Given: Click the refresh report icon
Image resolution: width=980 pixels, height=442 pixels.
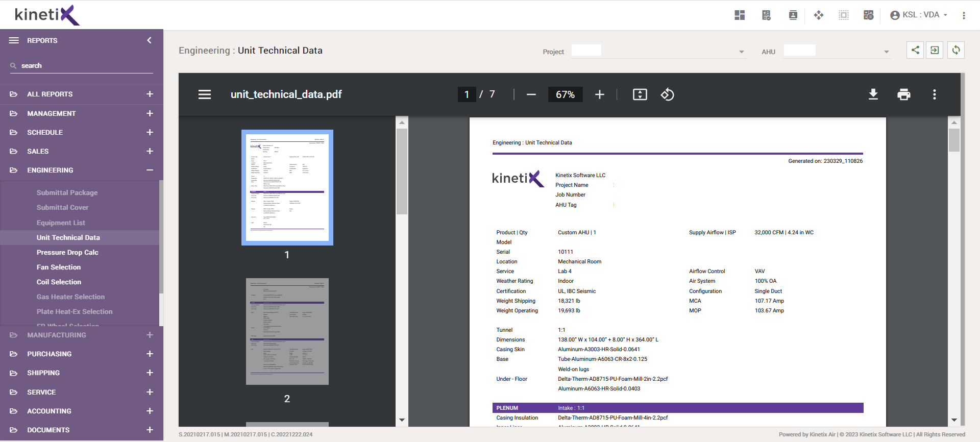Looking at the screenshot, I should [x=955, y=50].
